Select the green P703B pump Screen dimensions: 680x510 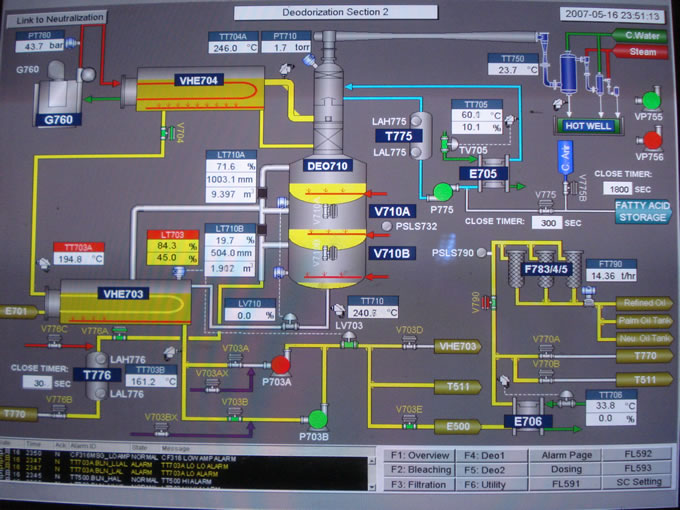tap(318, 417)
